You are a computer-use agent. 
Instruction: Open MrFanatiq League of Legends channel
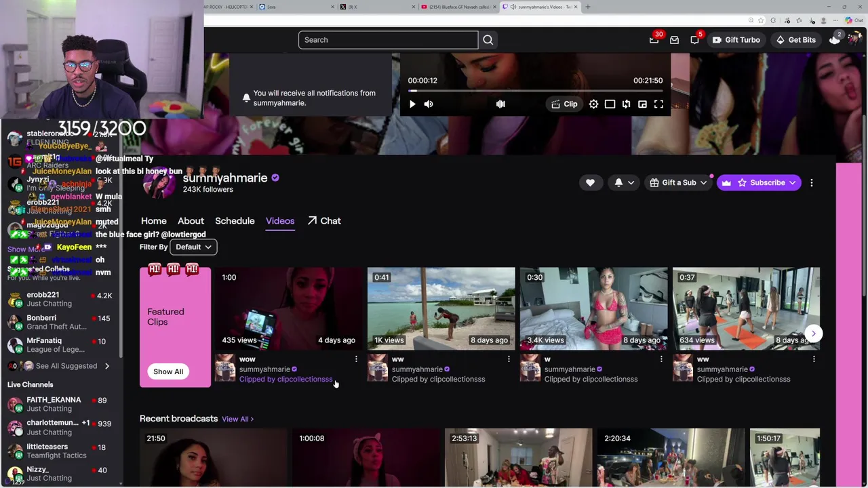[61, 345]
